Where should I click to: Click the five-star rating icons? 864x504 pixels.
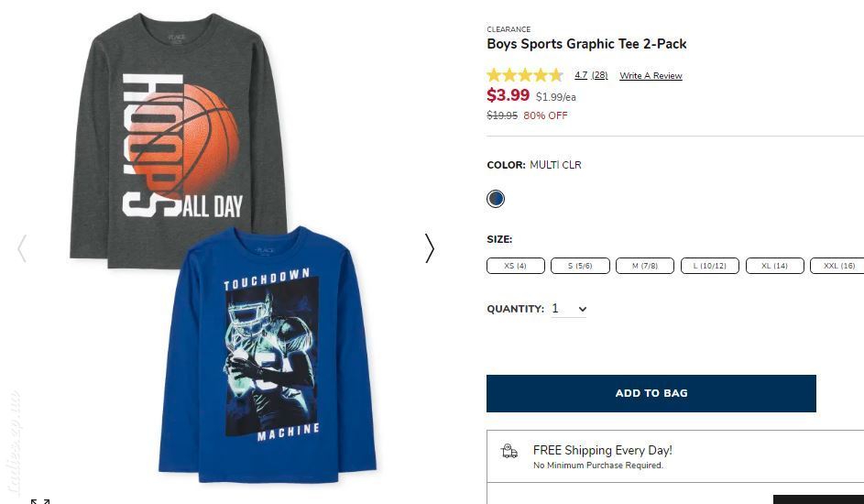click(x=525, y=75)
